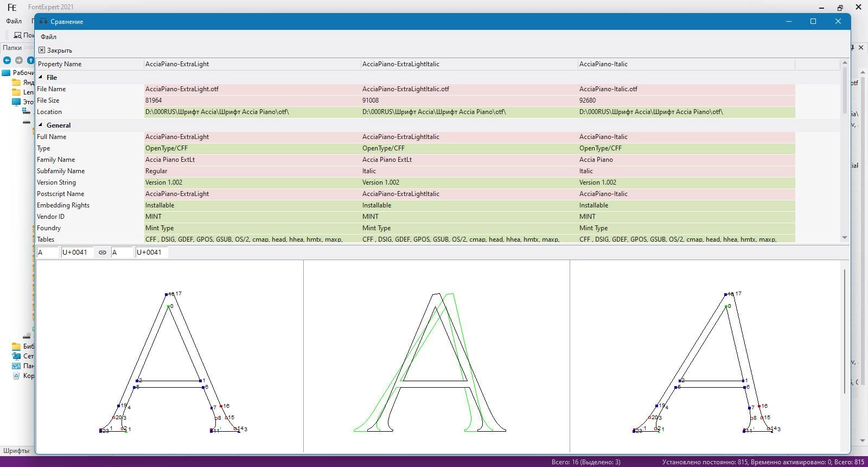The image size is (868, 467).
Task: Select the Кор recycle bin icon
Action: (x=16, y=376)
